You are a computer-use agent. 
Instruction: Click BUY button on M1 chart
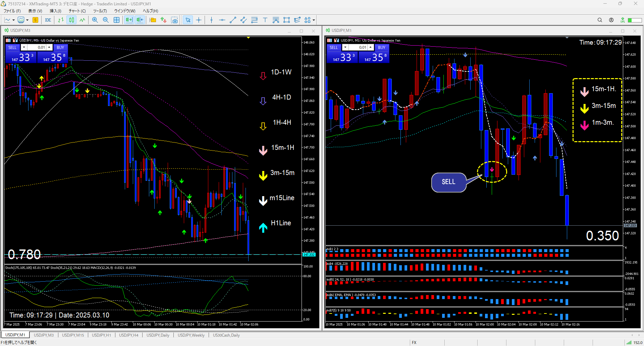pos(381,47)
